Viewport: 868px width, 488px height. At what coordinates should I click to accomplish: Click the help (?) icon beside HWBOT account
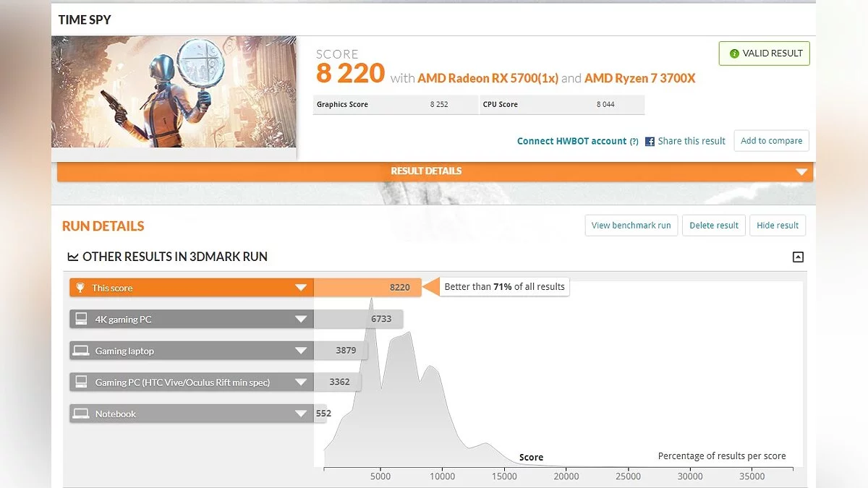[634, 142]
